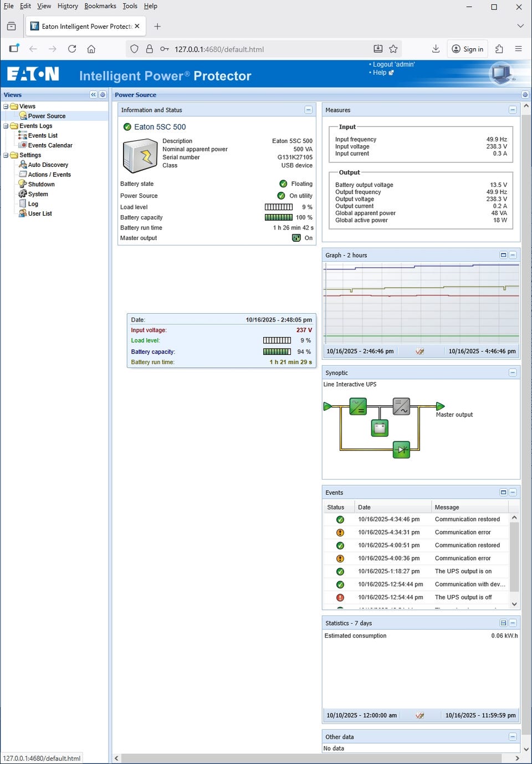Minimize the Information and Status panel
The height and width of the screenshot is (764, 532).
point(308,110)
